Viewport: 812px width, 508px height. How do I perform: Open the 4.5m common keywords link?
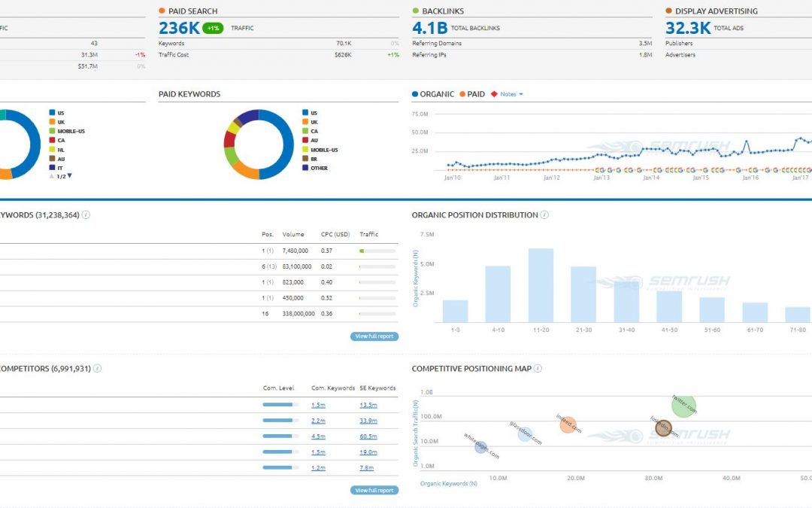tap(319, 437)
